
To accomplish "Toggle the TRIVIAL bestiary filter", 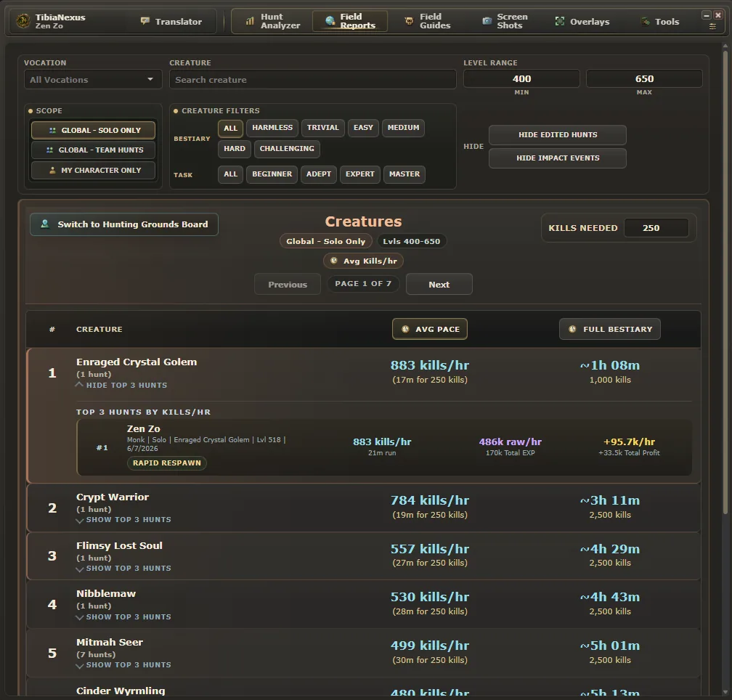I will point(322,128).
